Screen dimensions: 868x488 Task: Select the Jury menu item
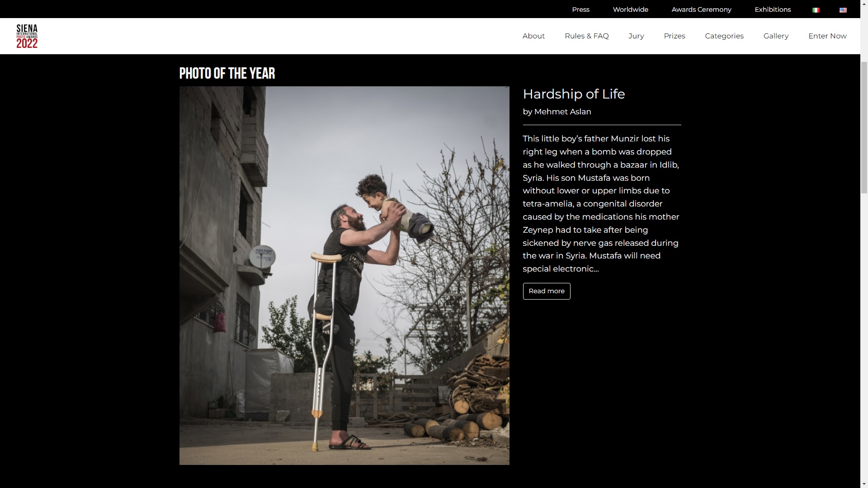click(x=636, y=36)
